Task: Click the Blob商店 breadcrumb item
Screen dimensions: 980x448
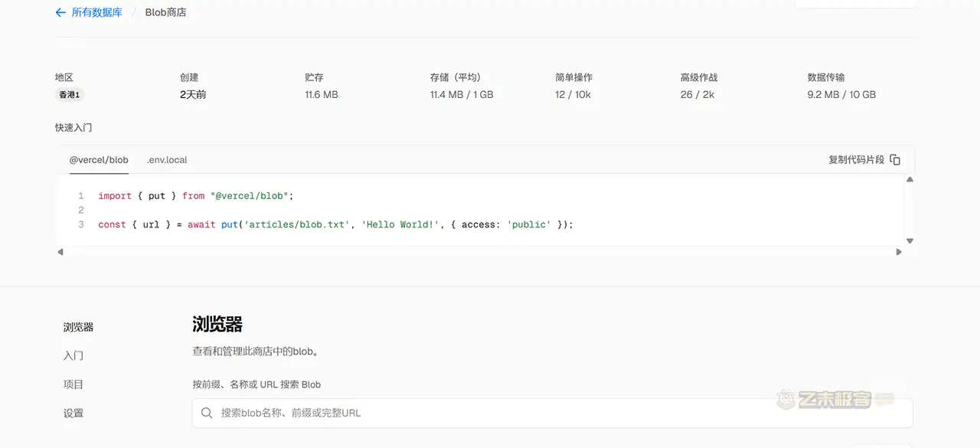Action: (164, 12)
